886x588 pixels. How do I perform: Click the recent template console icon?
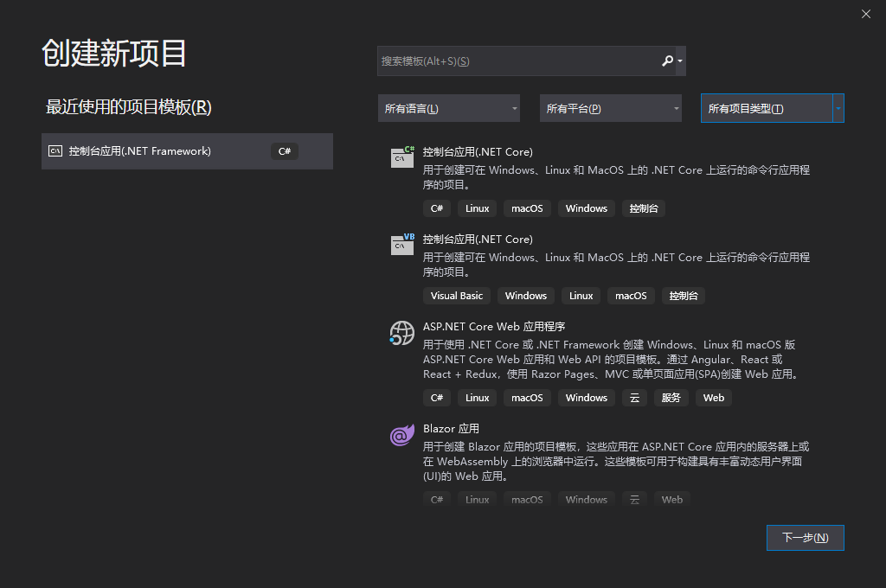coord(55,150)
